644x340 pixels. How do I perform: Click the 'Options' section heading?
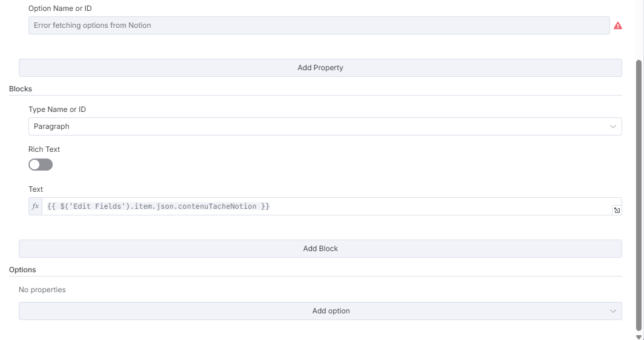pyautogui.click(x=22, y=269)
